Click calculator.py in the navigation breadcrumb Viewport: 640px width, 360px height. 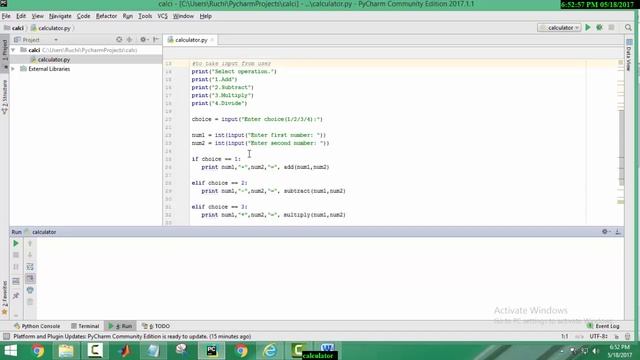[x=51, y=28]
